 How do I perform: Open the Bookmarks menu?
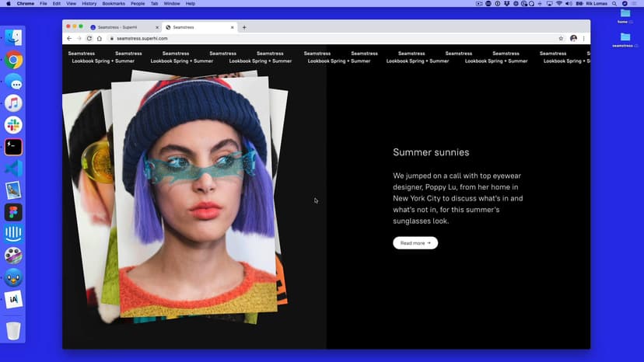pyautogui.click(x=114, y=4)
